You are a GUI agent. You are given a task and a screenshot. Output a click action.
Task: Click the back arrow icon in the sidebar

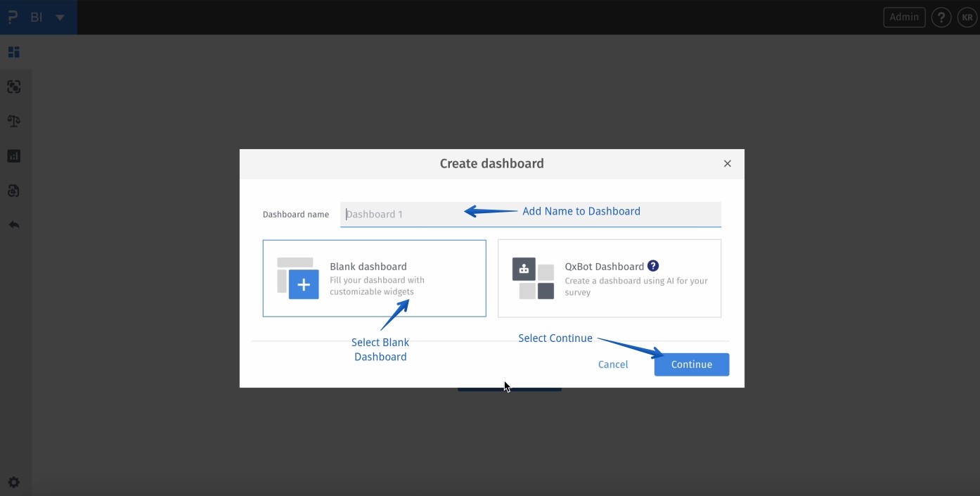(14, 225)
